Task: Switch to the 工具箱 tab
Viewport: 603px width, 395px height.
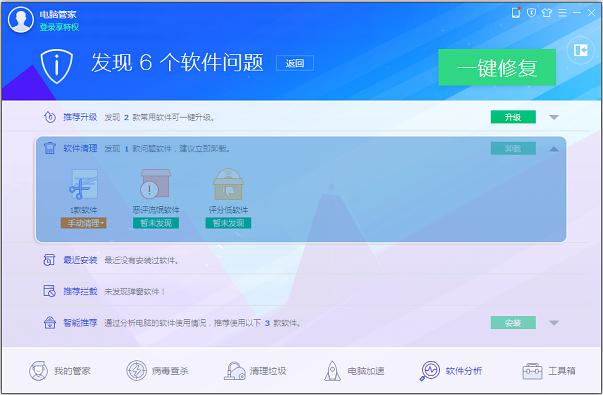Action: (549, 371)
